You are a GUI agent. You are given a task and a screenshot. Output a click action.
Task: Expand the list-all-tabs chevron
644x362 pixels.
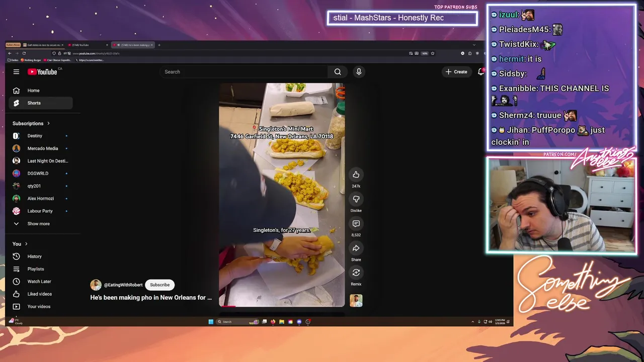click(x=474, y=45)
